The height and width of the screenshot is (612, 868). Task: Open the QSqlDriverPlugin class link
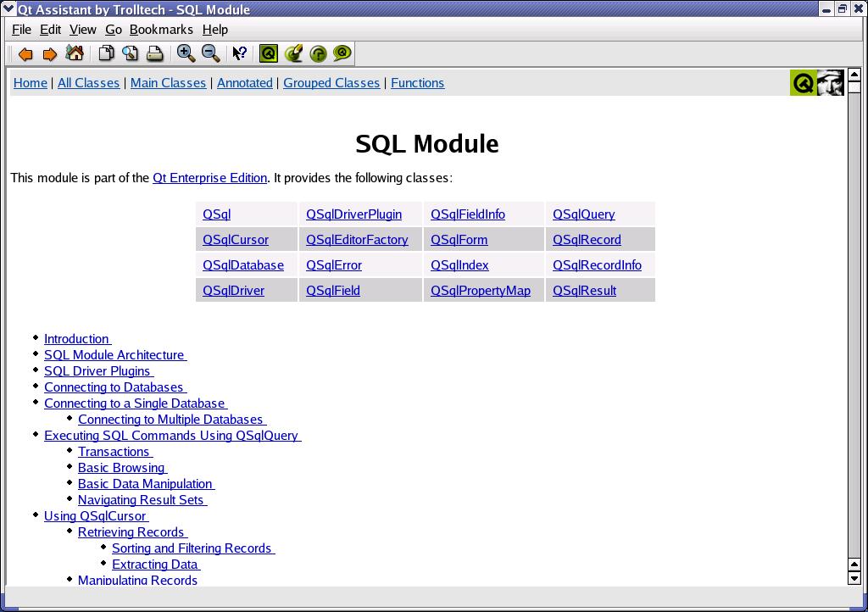(353, 214)
